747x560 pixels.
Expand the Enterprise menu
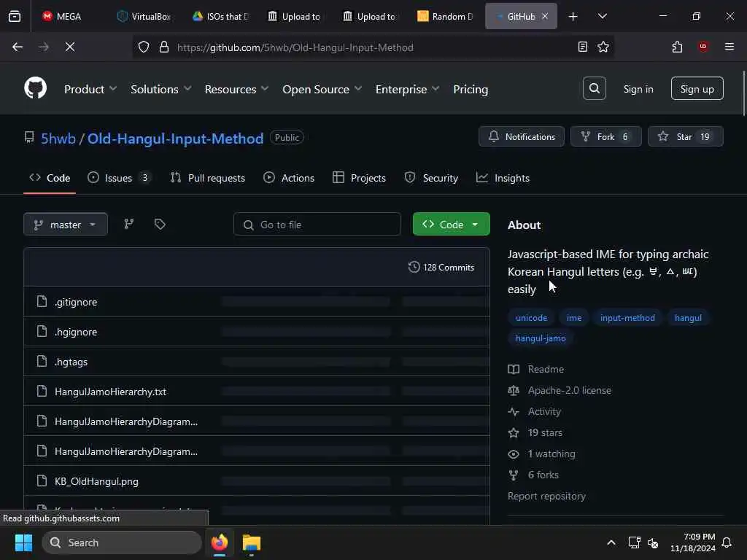[x=407, y=89]
